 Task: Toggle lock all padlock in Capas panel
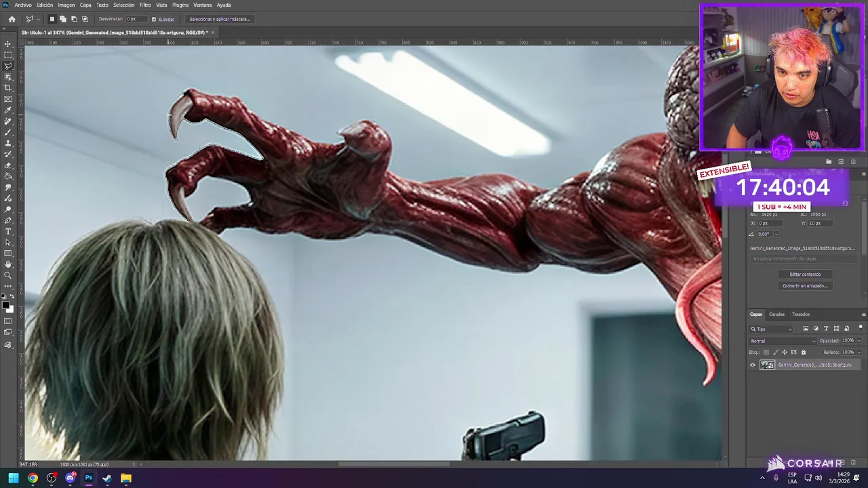(804, 352)
